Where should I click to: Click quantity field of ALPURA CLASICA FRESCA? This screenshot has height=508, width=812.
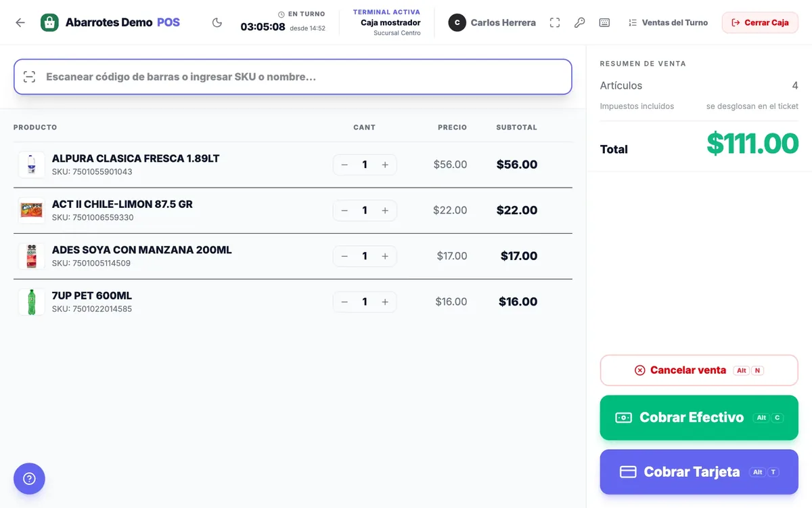pos(365,165)
